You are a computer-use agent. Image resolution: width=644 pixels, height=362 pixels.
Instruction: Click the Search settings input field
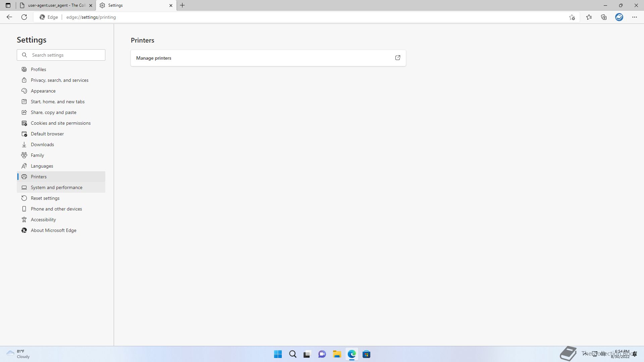coord(61,55)
